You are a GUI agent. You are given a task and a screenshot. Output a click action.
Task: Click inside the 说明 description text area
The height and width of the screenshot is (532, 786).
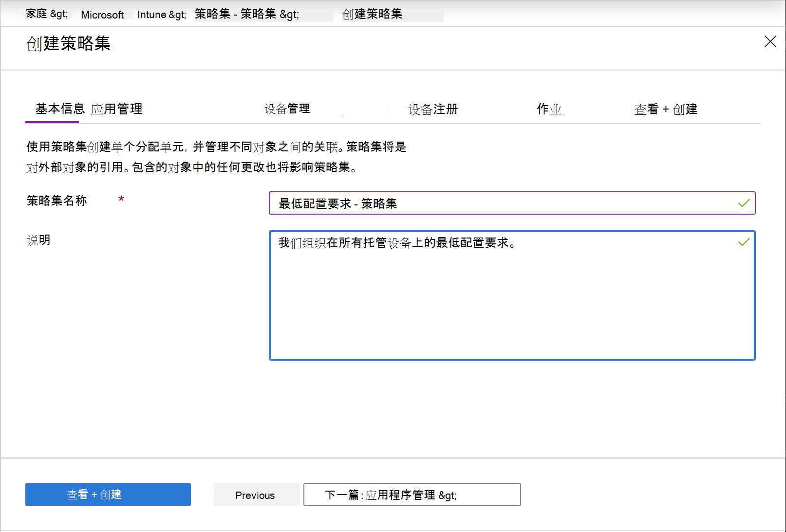pyautogui.click(x=512, y=295)
